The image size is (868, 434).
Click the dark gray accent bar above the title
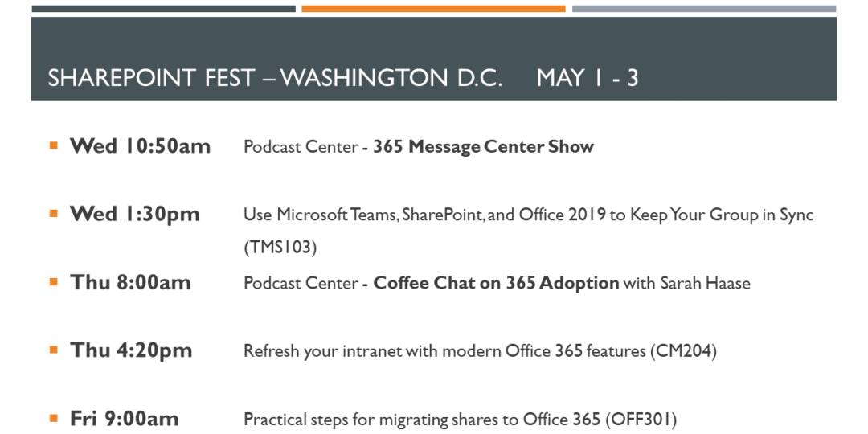pyautogui.click(x=163, y=9)
